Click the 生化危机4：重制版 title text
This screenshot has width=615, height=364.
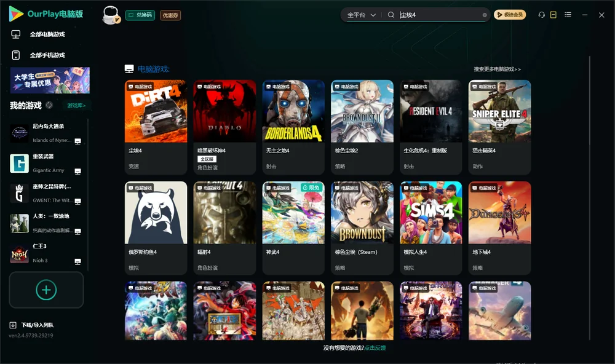click(x=425, y=150)
